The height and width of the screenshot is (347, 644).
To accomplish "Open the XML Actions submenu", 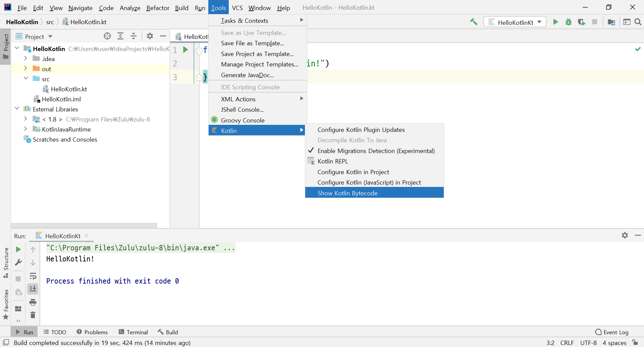I will [258, 99].
